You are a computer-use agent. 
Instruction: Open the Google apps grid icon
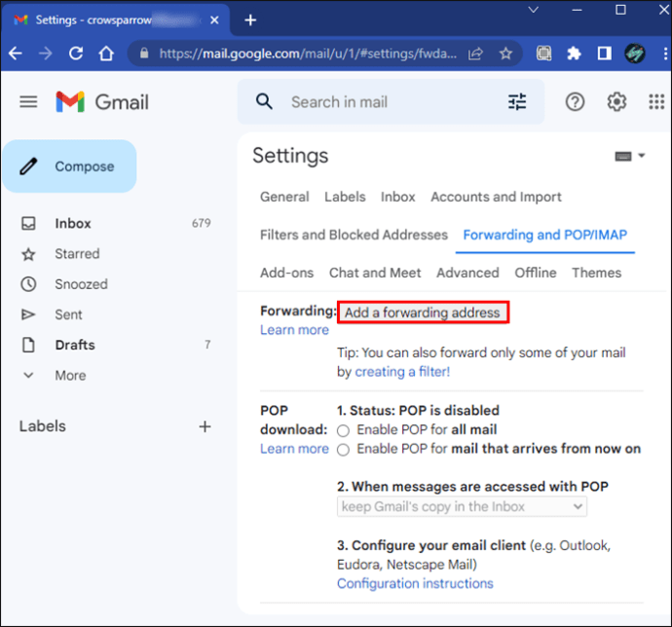click(656, 102)
